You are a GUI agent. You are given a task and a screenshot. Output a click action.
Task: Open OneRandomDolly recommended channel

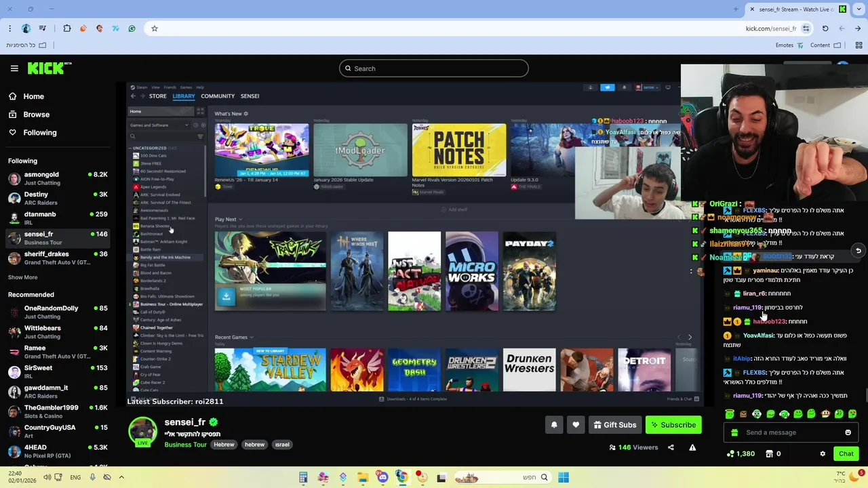coord(57,312)
